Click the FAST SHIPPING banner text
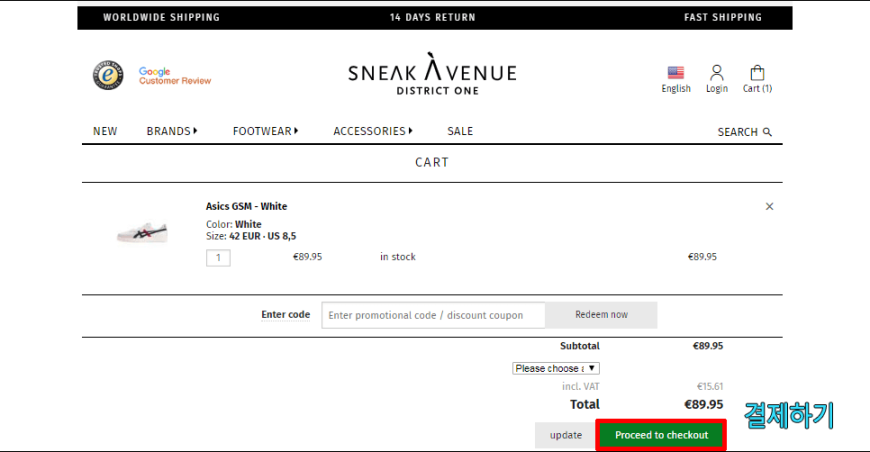This screenshot has width=870, height=452. (x=722, y=17)
